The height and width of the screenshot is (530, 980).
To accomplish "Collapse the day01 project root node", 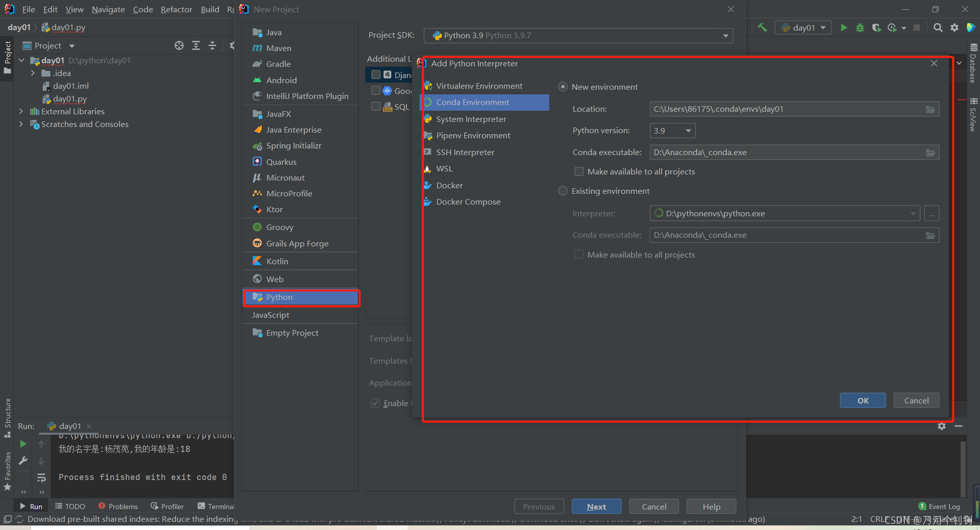I will coord(21,60).
